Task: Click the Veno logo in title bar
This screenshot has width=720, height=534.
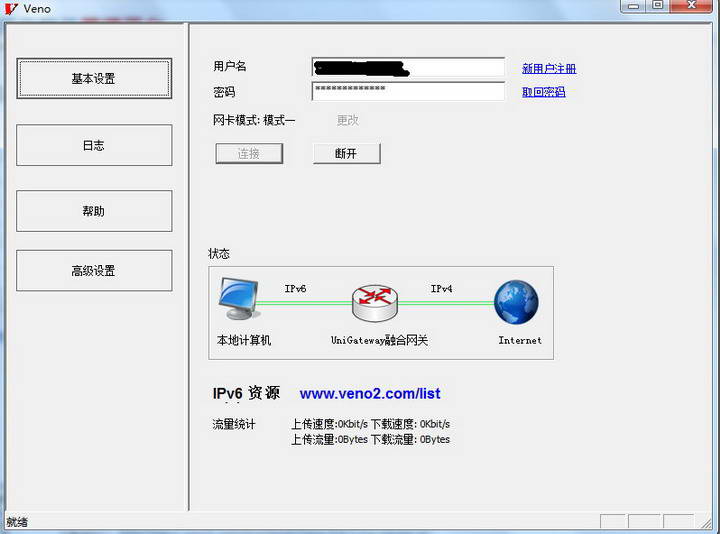Action: click(11, 9)
